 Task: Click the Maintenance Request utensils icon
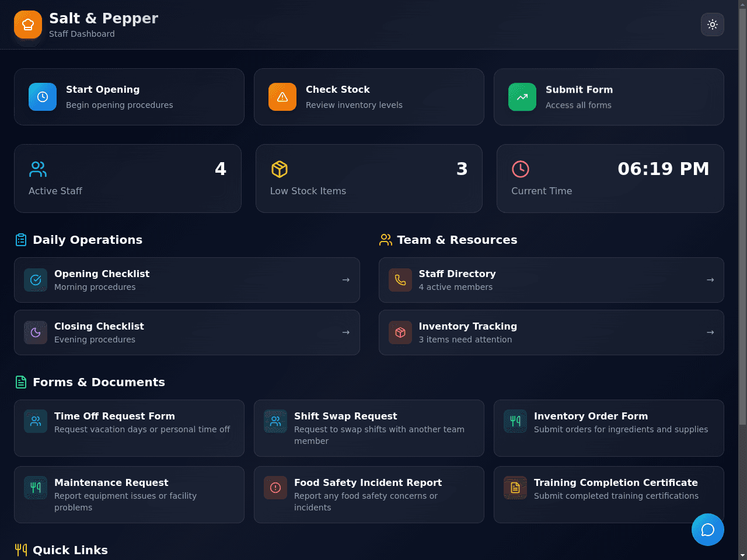(x=36, y=488)
